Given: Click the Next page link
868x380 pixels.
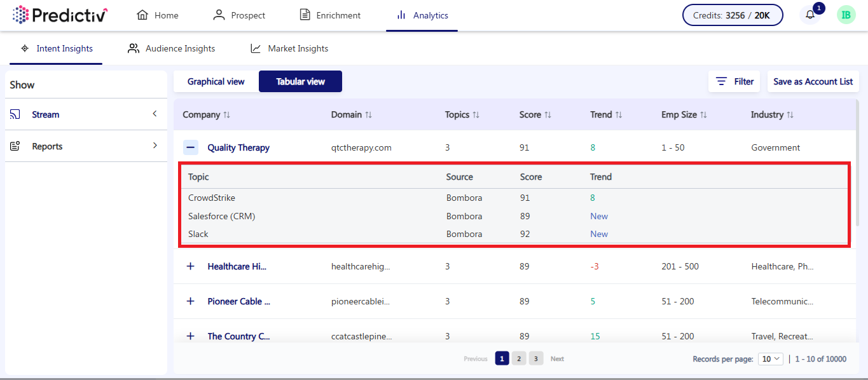Looking at the screenshot, I should point(557,359).
